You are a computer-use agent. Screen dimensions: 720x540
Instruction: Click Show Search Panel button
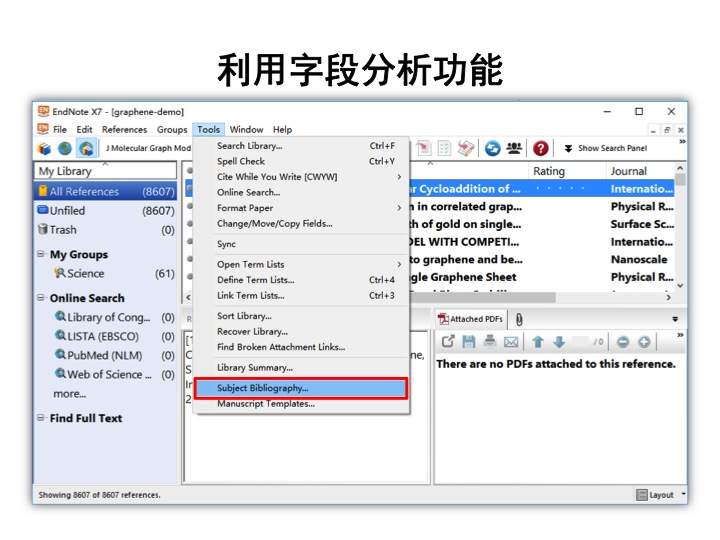coord(606,148)
